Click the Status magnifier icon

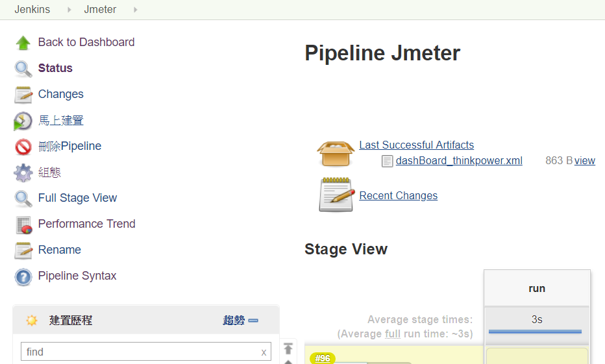click(x=23, y=69)
